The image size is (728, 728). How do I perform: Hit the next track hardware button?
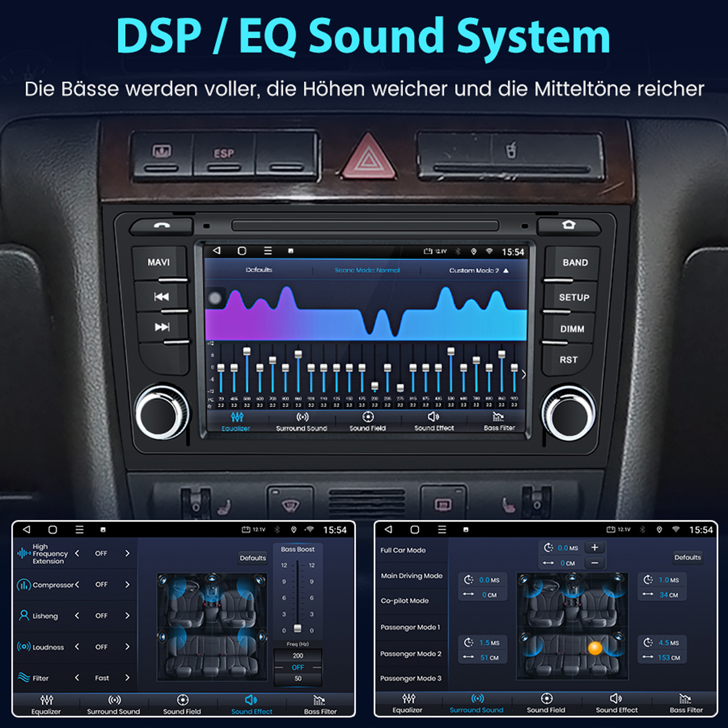pyautogui.click(x=162, y=327)
